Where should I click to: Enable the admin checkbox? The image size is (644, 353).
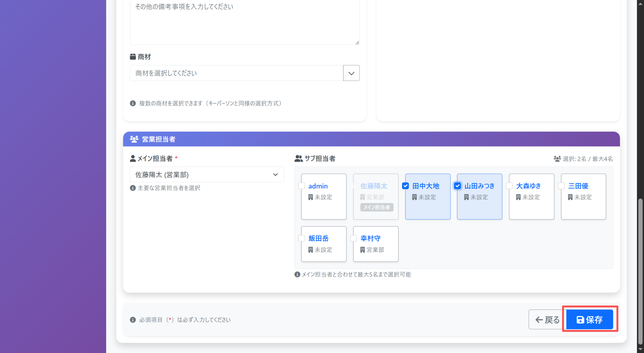[x=302, y=186]
